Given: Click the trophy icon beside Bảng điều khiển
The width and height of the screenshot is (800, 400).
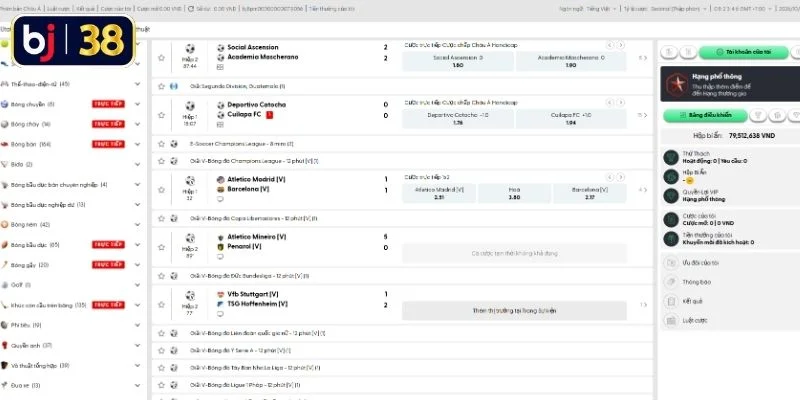Looking at the screenshot, I should [x=758, y=116].
